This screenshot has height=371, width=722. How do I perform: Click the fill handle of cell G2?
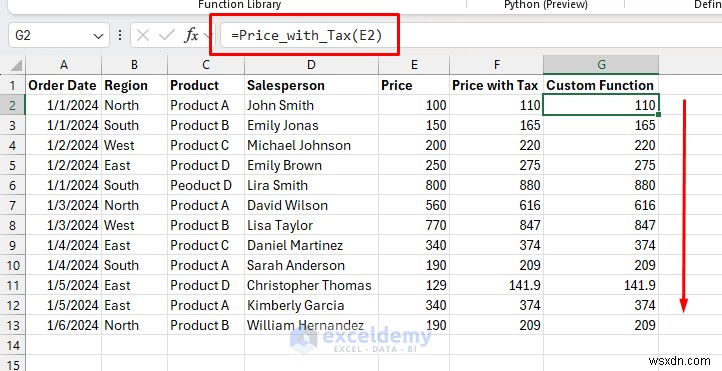click(659, 115)
